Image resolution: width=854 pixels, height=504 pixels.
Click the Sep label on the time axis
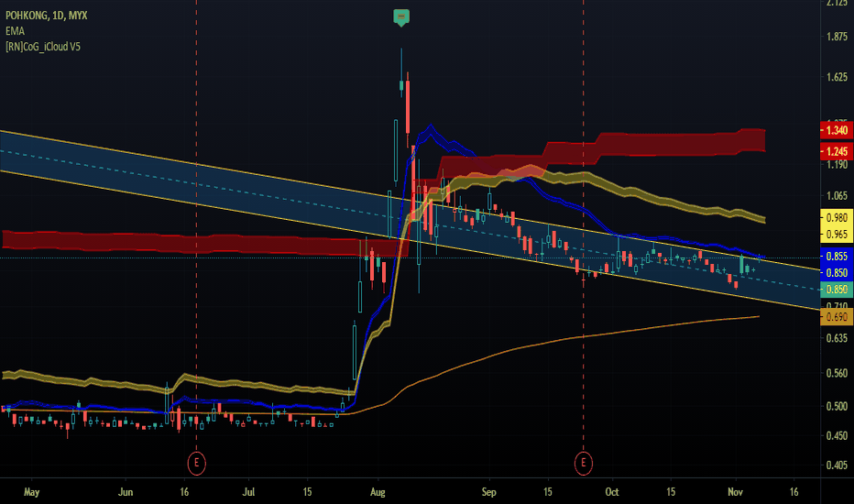pyautogui.click(x=488, y=492)
